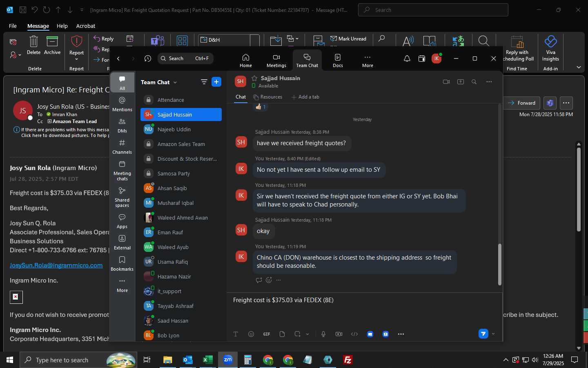Click Add a tab in the chat

coord(305,97)
